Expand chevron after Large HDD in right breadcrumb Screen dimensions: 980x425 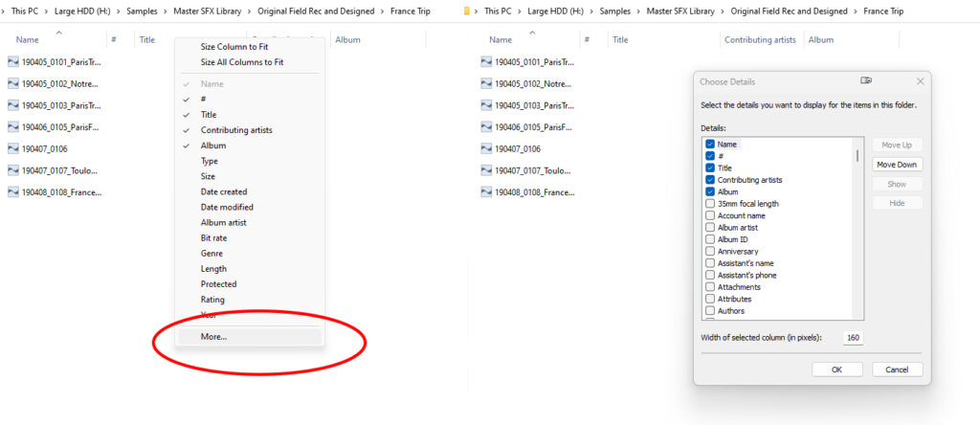(x=592, y=11)
